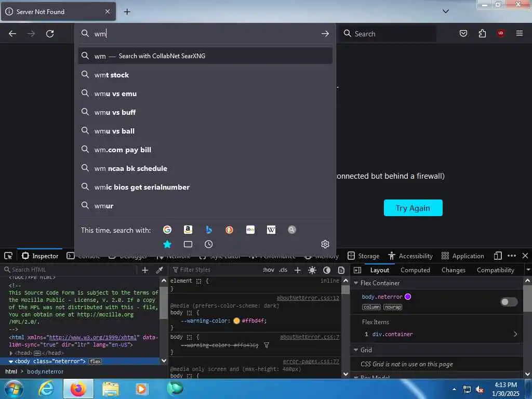Toggle light color scheme simulation
Viewport: 532px width, 399px height.
click(x=312, y=270)
